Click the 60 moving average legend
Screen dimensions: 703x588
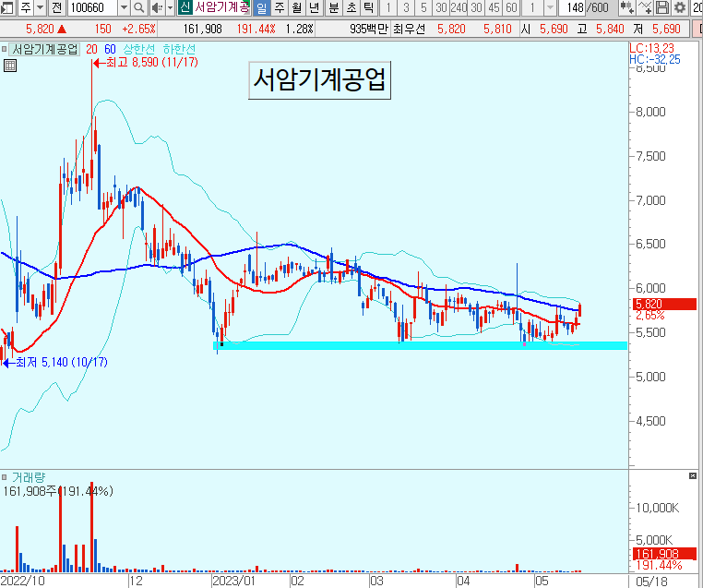pyautogui.click(x=110, y=49)
